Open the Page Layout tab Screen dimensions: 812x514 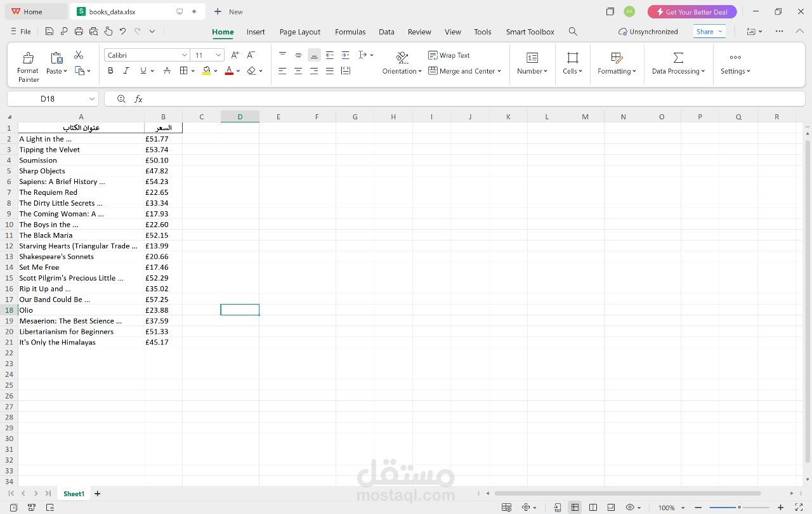point(300,32)
